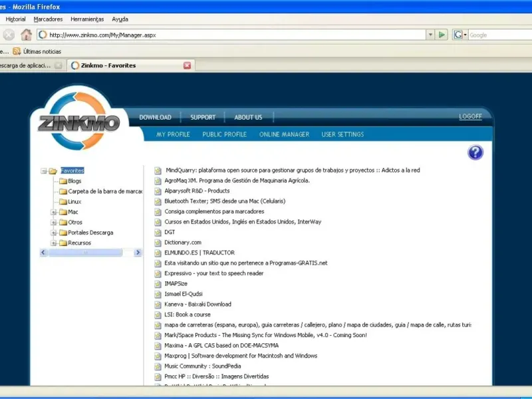Open Mark/Space Products bookmark

coord(265,335)
